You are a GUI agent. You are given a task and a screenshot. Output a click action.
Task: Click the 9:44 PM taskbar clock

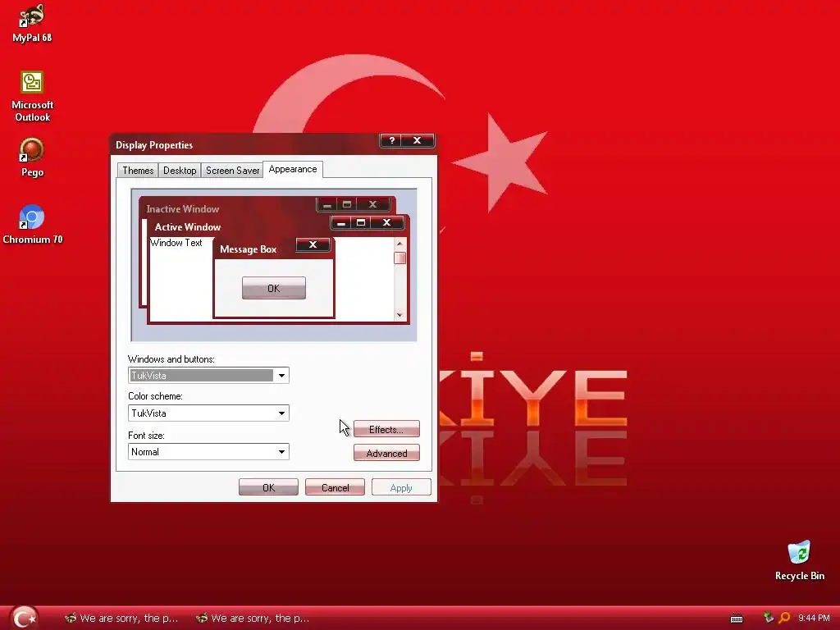click(814, 618)
